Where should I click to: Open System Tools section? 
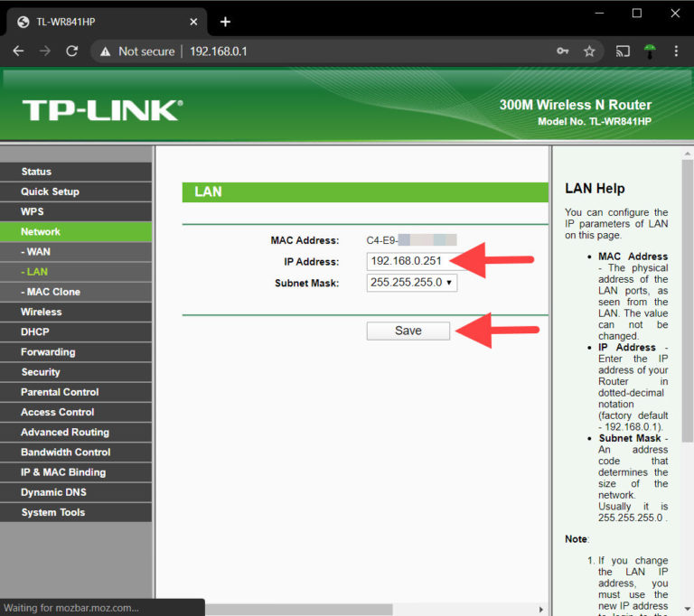coord(76,512)
